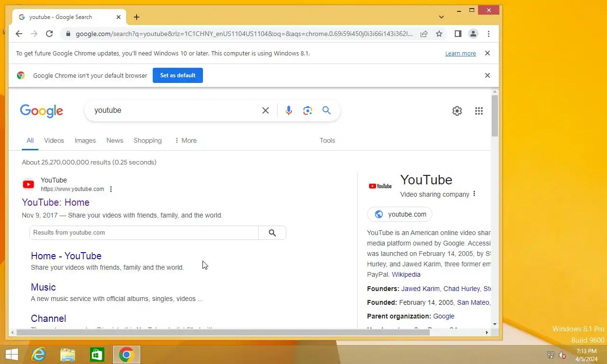The image size is (607, 364).
Task: Click the youtube.com site search magnifier
Action: tap(272, 233)
